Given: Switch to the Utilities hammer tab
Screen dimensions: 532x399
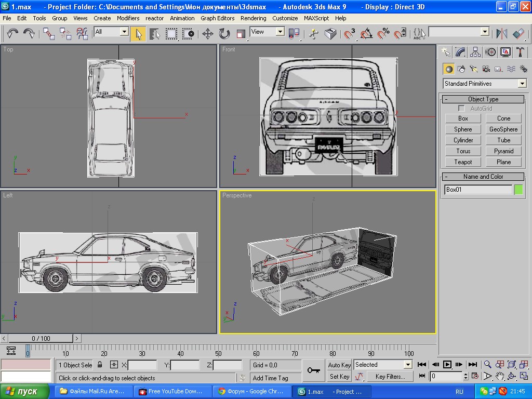Looking at the screenshot, I should (521, 52).
